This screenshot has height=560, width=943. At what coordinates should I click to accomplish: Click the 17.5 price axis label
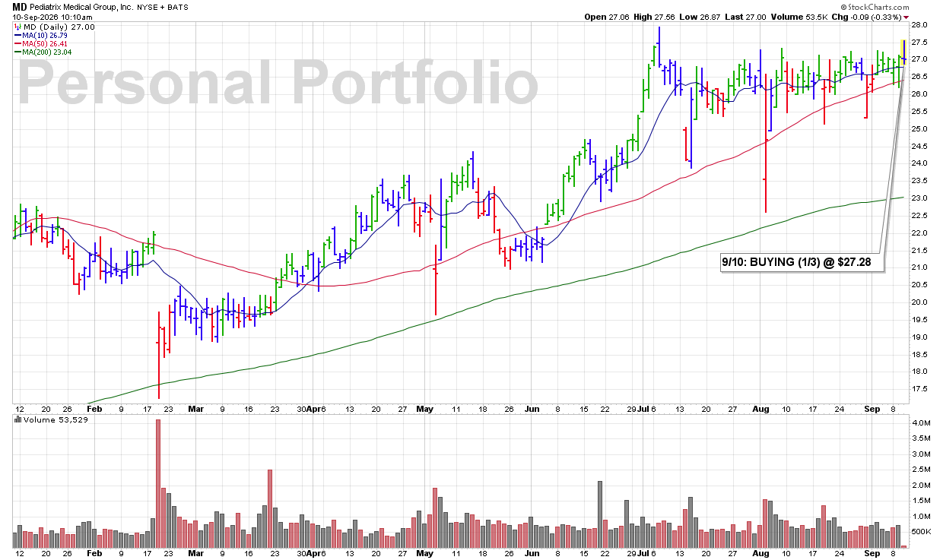pyautogui.click(x=919, y=389)
